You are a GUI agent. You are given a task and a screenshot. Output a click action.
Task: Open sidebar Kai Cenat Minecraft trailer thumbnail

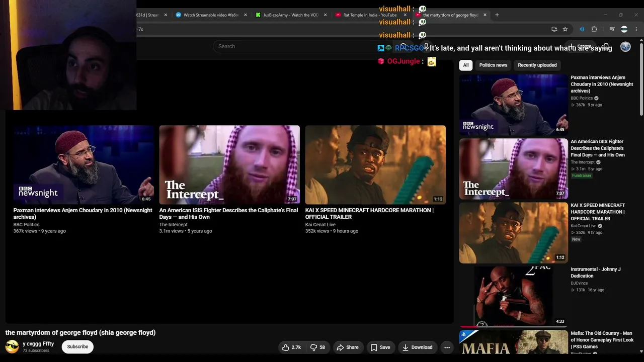click(514, 233)
